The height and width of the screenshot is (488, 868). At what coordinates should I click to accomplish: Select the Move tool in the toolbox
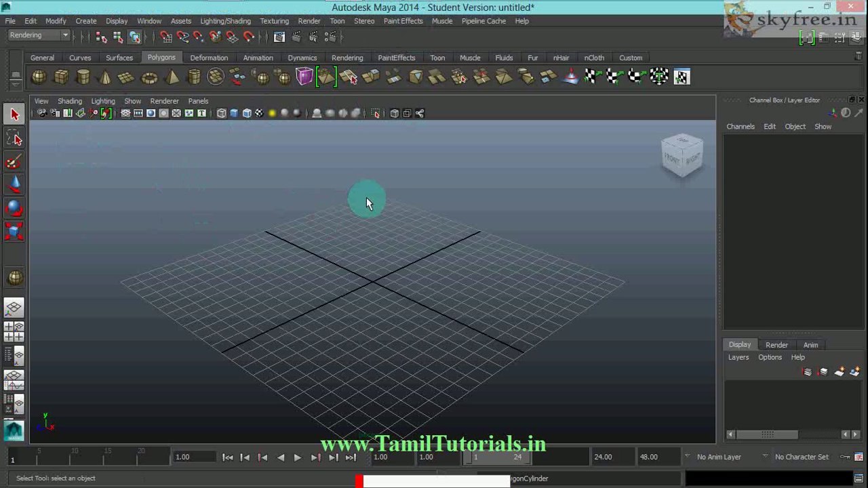(14, 185)
